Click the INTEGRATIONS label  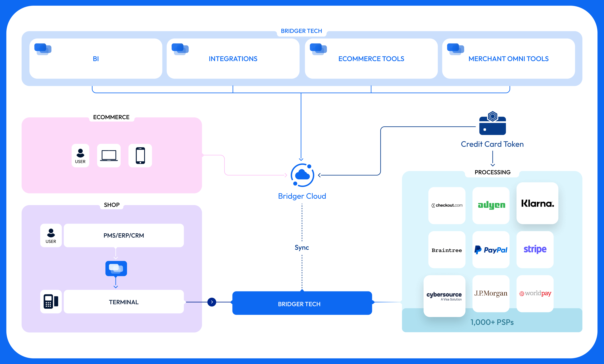(x=233, y=59)
